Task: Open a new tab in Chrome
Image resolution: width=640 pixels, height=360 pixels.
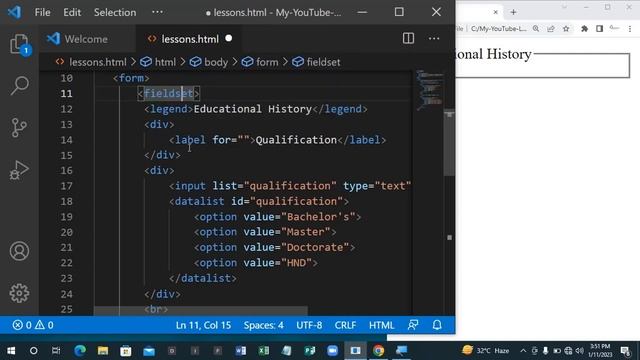Action: tap(513, 12)
